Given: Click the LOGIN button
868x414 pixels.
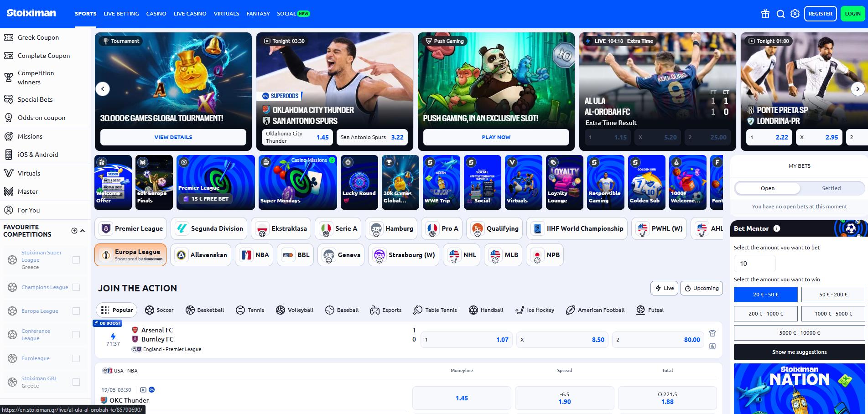Looking at the screenshot, I should pyautogui.click(x=852, y=14).
